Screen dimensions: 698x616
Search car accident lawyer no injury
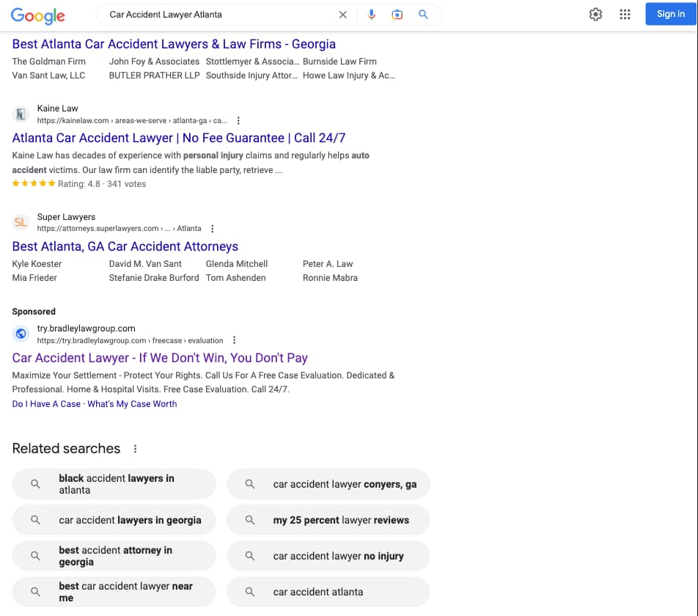click(328, 556)
